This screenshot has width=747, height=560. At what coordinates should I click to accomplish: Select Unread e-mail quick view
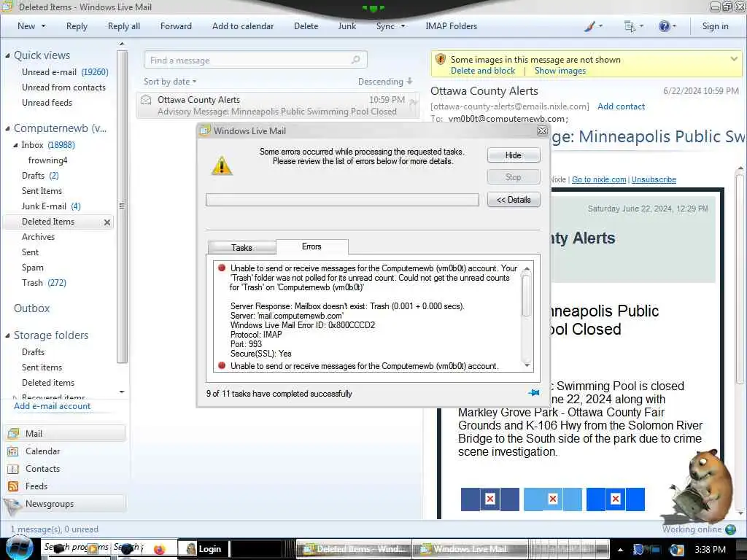pos(65,72)
